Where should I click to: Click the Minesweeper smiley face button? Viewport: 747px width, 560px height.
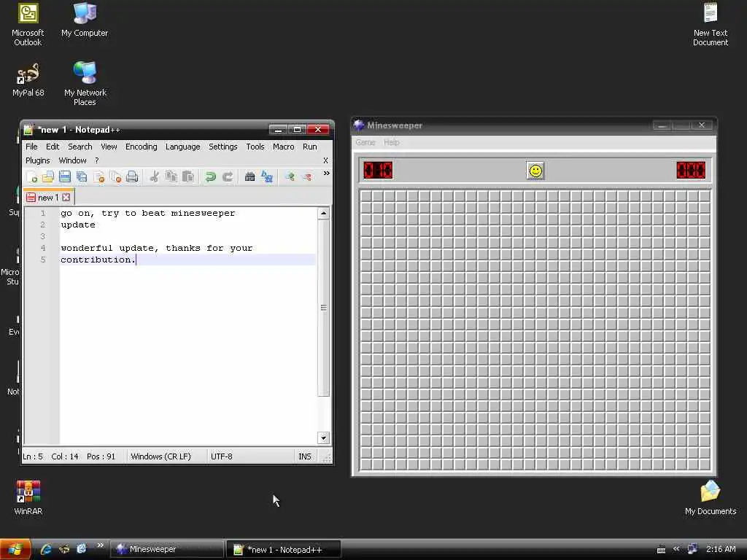(535, 171)
